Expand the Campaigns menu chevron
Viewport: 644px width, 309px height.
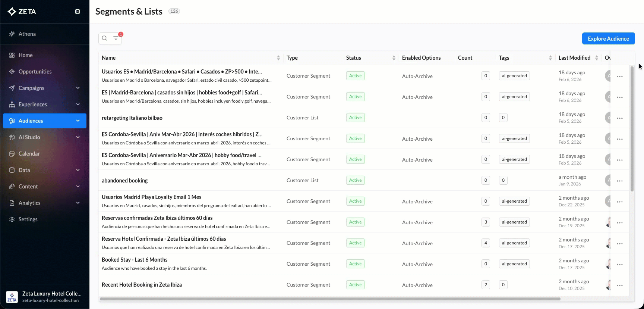pyautogui.click(x=78, y=88)
